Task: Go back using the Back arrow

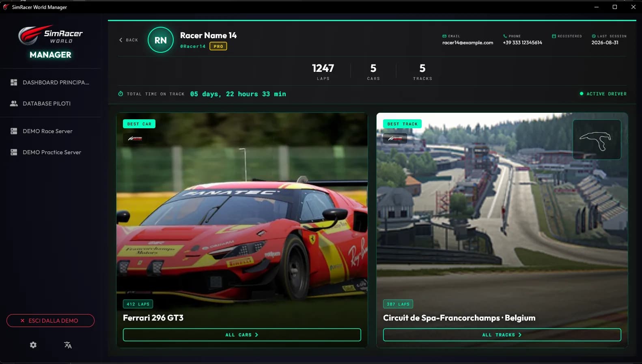Action: pos(128,40)
